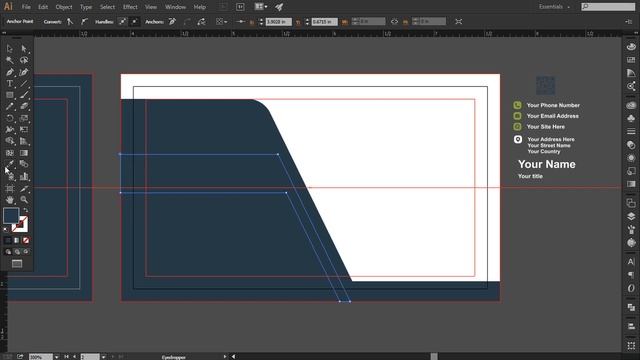Select the Eraser tool
Image resolution: width=640 pixels, height=360 pixels.
[24, 107]
